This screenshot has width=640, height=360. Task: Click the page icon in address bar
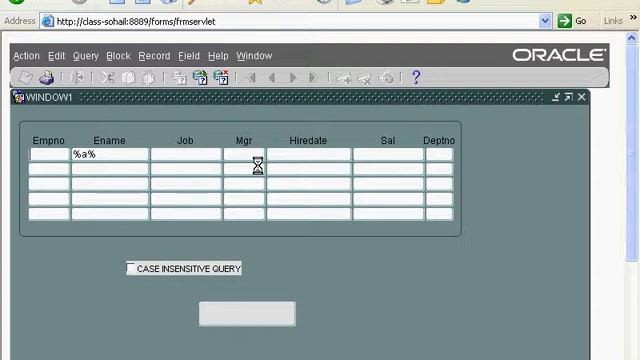48,21
